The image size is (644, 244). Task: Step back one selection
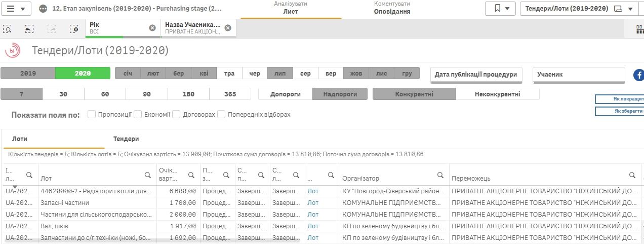click(x=29, y=29)
